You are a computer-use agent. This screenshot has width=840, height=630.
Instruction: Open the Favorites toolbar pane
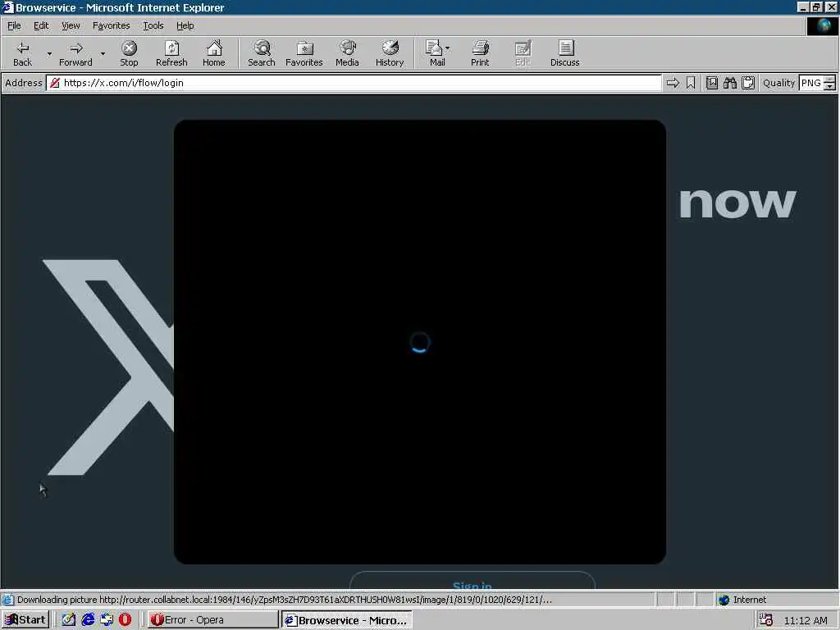[x=304, y=53]
